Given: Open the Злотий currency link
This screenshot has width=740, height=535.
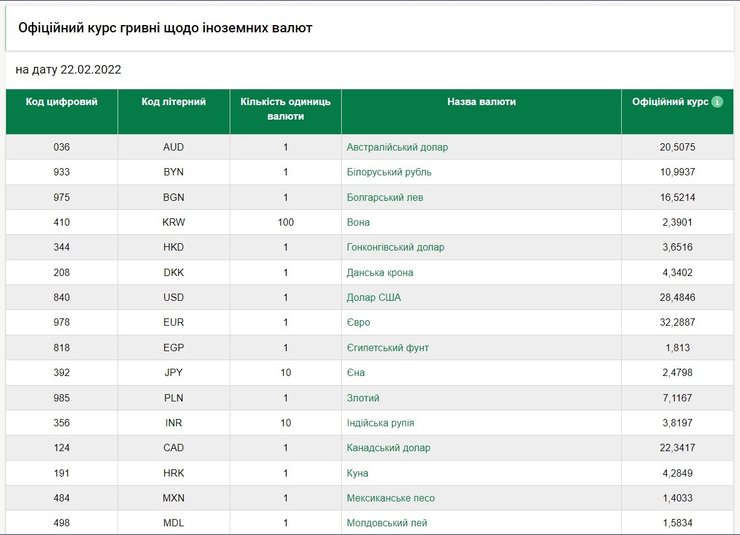Looking at the screenshot, I should coord(365,397).
